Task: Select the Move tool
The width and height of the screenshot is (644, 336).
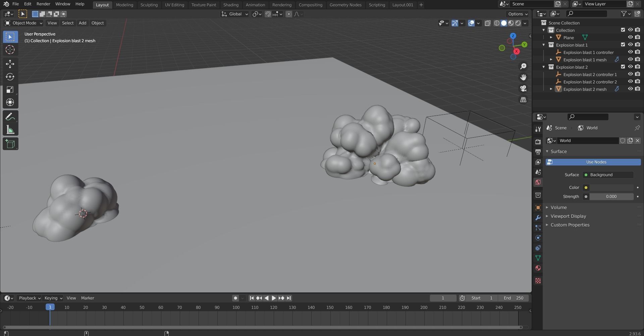Action: coord(10,64)
